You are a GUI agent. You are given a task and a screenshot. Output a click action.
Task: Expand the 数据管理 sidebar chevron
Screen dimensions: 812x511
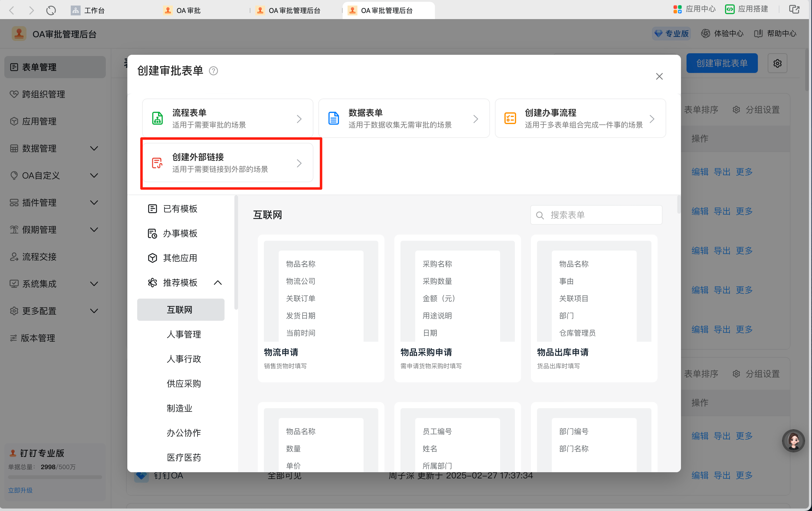pyautogui.click(x=94, y=148)
